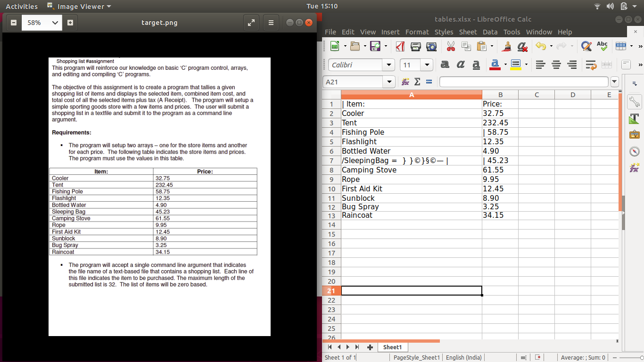This screenshot has height=362, width=644.
Task: Open the File menu in Calc
Action: point(330,32)
